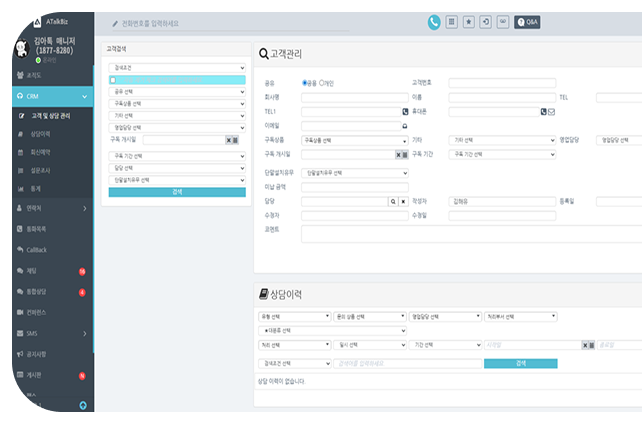Click the magnifier icon in 담당 field
The image size is (642, 424).
[392, 201]
